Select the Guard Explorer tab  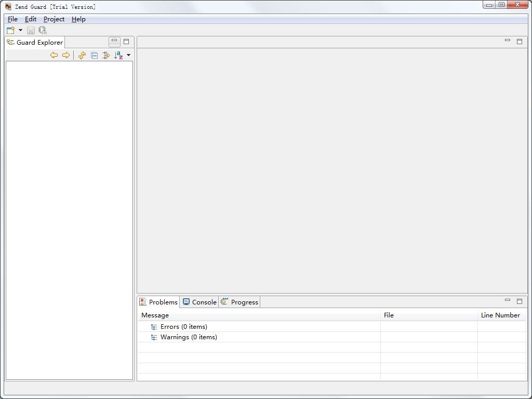point(35,43)
